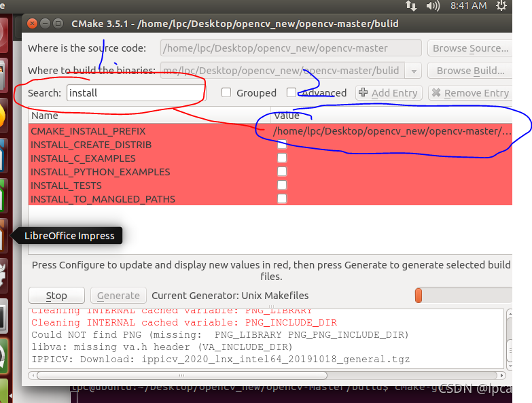Select the INSTALL_TO_MANGLED_PATHS row name

[x=103, y=199]
